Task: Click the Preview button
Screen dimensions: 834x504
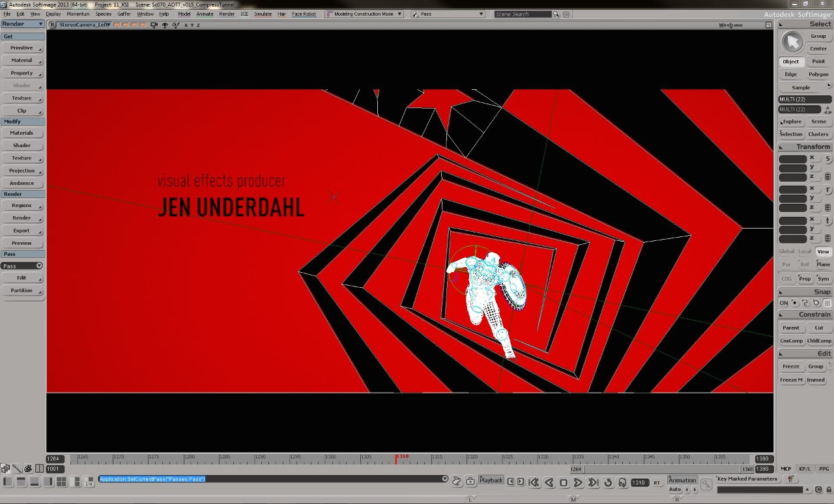Action: [22, 243]
